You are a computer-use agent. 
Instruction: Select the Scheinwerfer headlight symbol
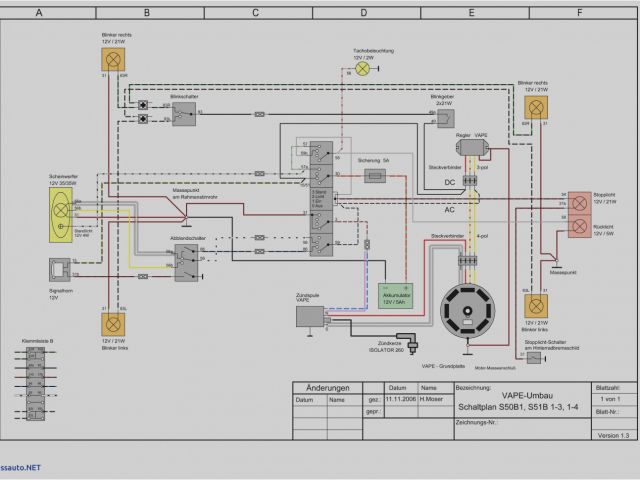tap(62, 210)
